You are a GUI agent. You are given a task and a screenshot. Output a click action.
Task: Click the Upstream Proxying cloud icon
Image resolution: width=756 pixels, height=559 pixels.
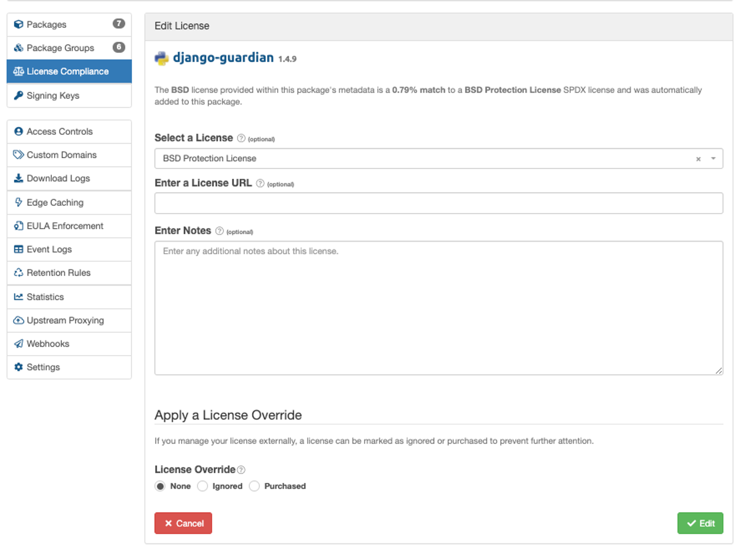[18, 320]
